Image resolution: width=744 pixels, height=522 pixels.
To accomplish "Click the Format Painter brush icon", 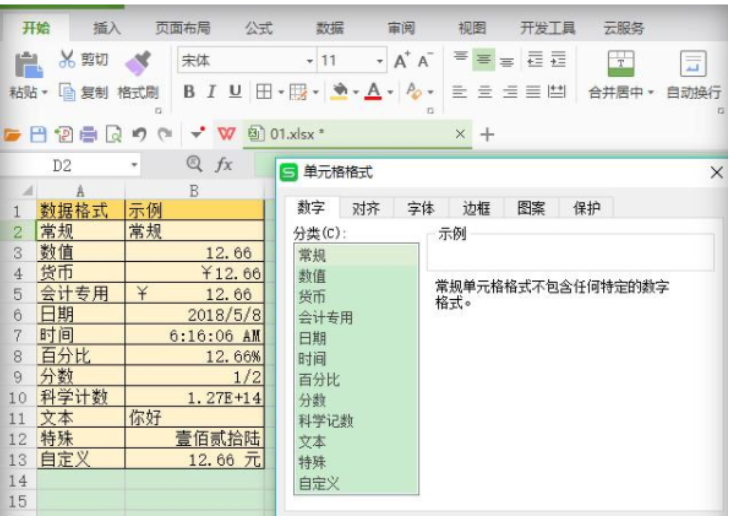I will 137,62.
